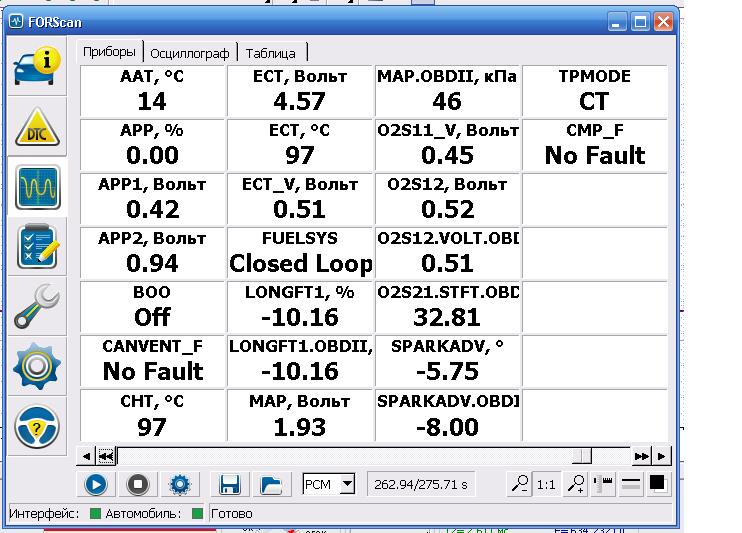Jump to log end fast-forward button

pos(642,456)
